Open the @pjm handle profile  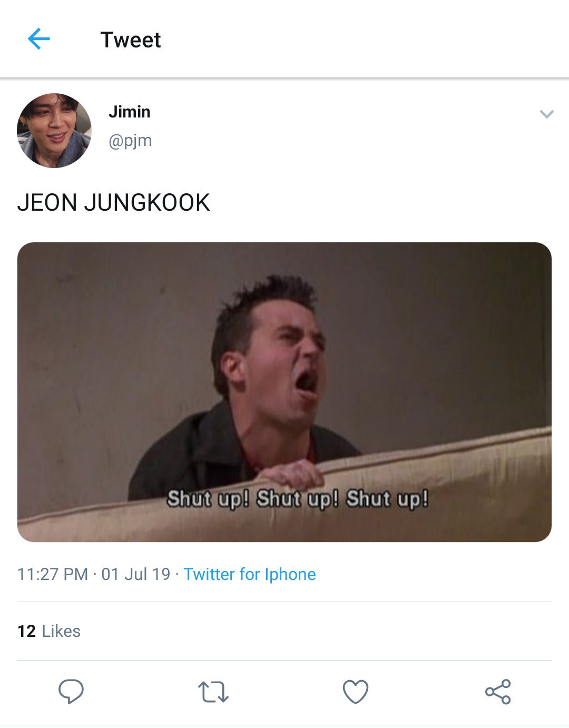point(130,141)
